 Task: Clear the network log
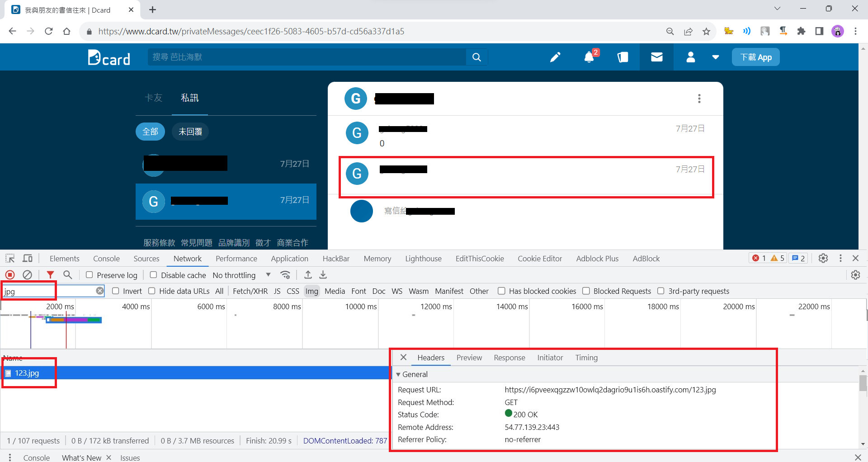click(28, 275)
